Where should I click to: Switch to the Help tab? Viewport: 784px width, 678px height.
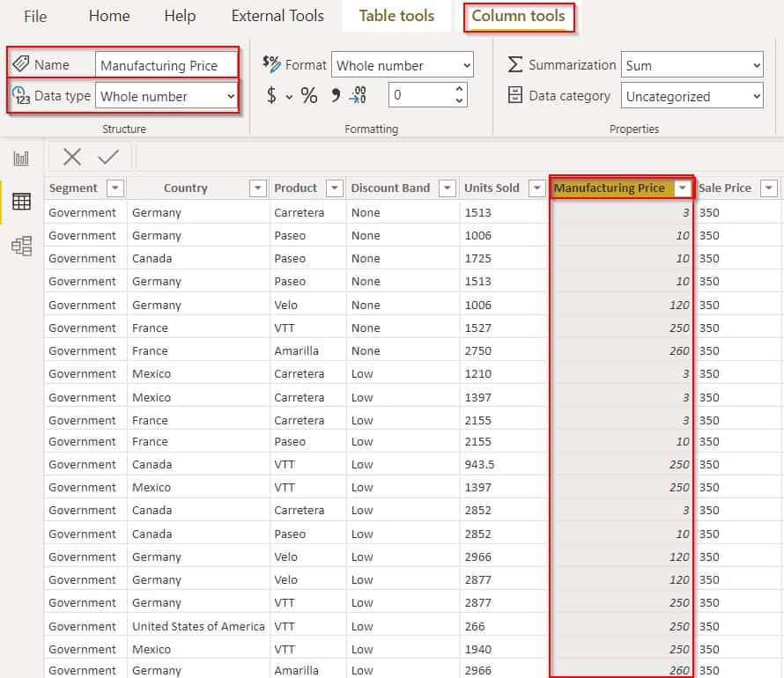tap(180, 16)
